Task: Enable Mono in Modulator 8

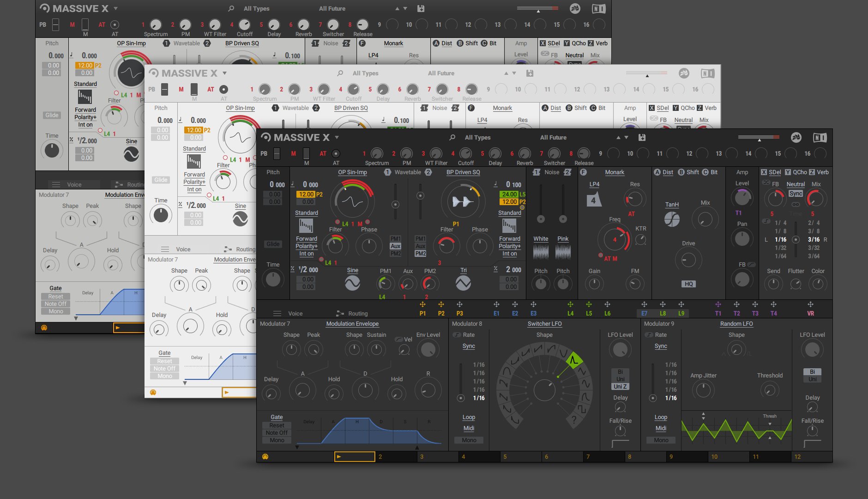Action: (469, 440)
